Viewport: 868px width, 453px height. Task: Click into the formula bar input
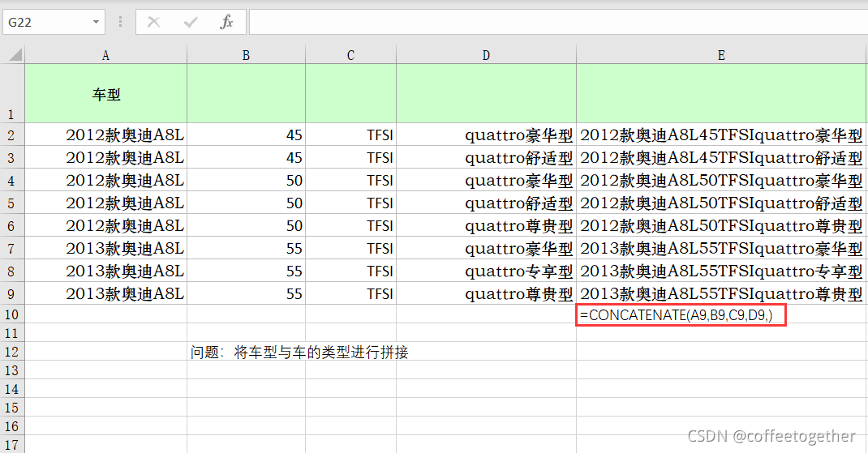(558, 22)
